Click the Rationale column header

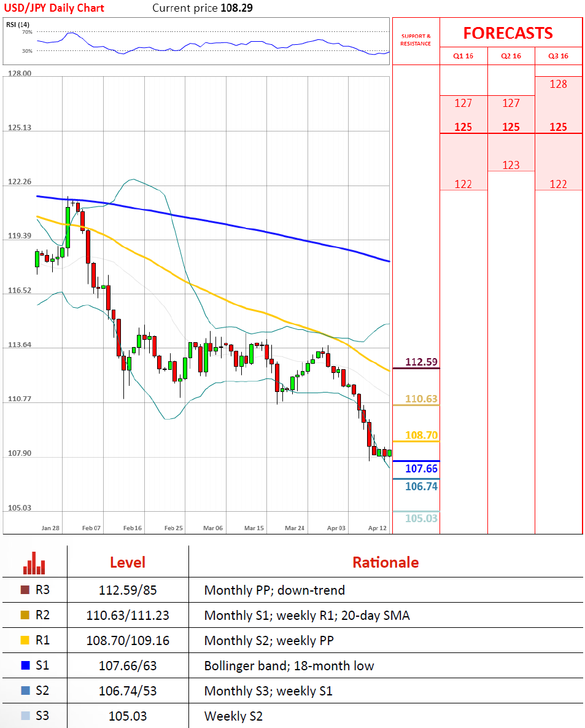pos(385,562)
